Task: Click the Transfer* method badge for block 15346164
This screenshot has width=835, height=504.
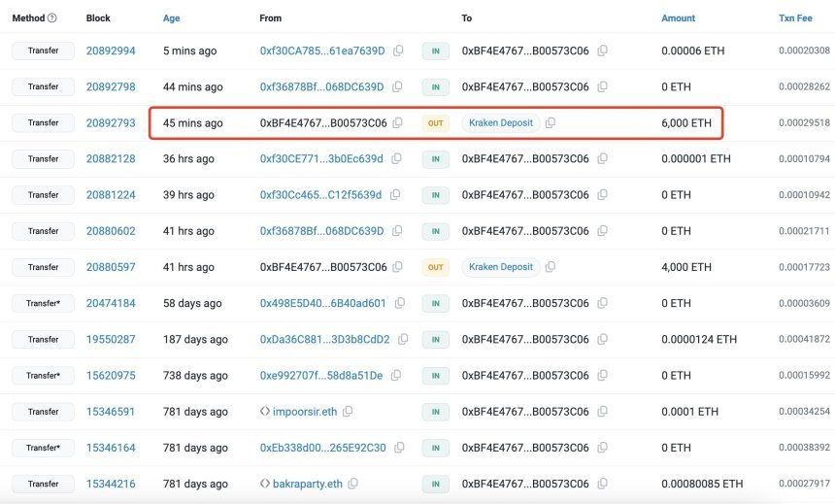Action: pyautogui.click(x=43, y=448)
